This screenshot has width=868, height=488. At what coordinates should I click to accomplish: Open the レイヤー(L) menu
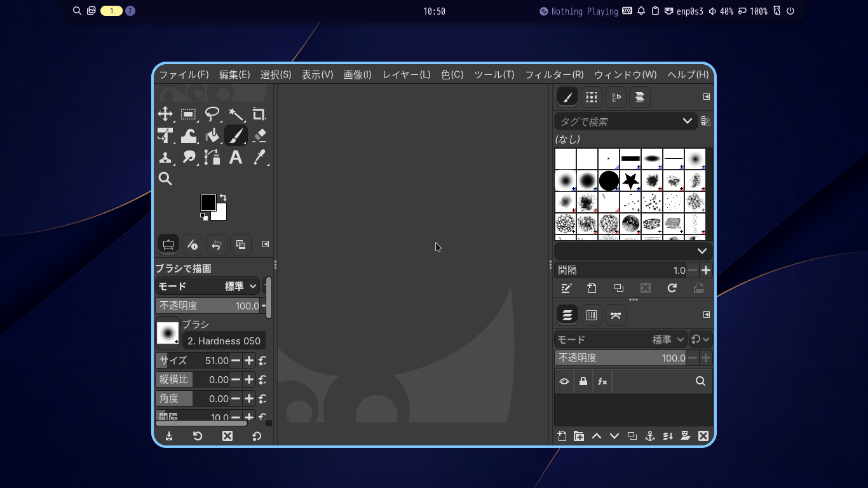pos(406,74)
